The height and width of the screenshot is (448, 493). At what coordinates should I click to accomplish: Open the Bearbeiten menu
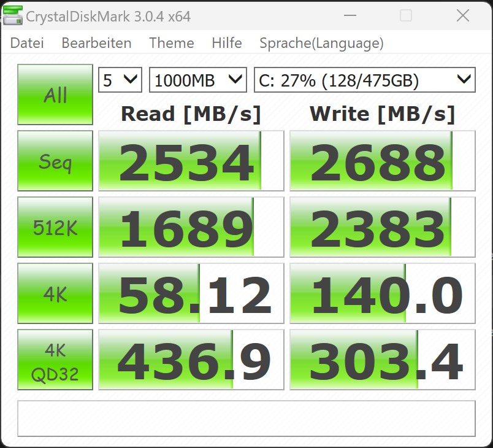[x=96, y=43]
